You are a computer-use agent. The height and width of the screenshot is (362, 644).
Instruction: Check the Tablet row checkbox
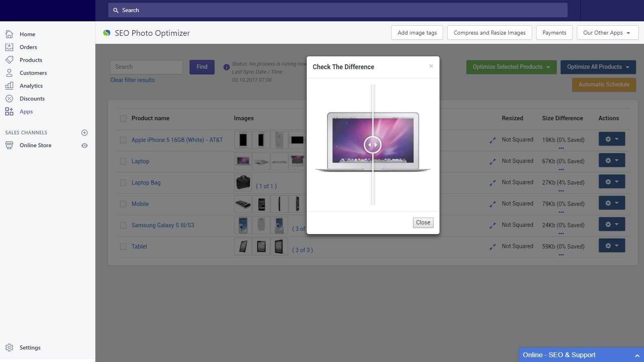(x=123, y=247)
